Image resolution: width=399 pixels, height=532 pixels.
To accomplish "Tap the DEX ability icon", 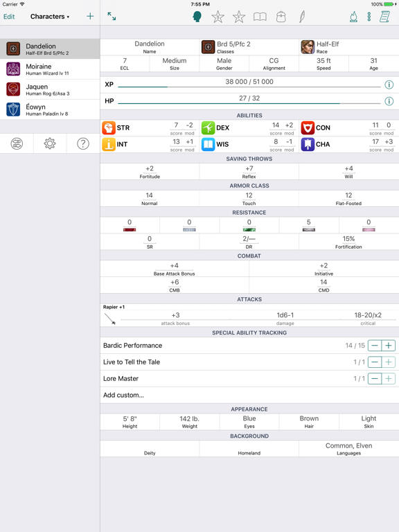I will pos(208,128).
